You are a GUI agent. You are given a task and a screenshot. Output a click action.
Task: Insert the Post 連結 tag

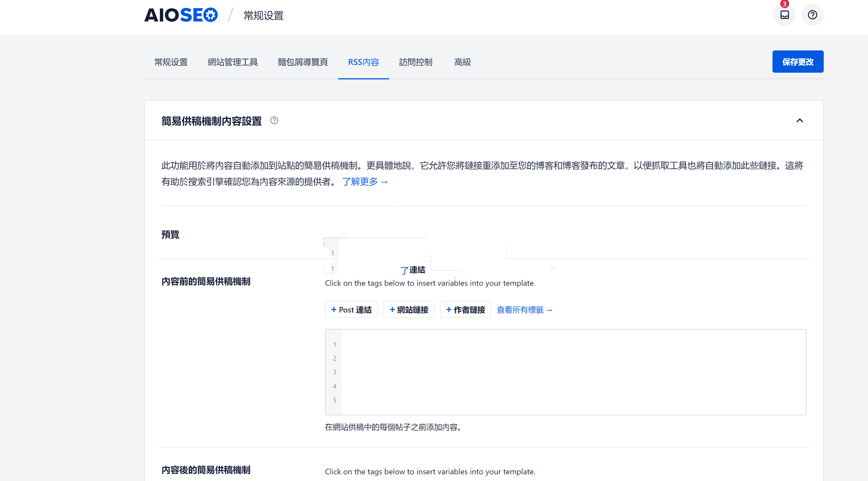[351, 309]
